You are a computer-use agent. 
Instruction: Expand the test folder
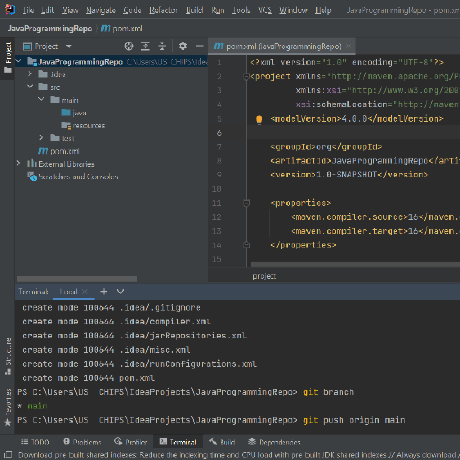pyautogui.click(x=41, y=138)
